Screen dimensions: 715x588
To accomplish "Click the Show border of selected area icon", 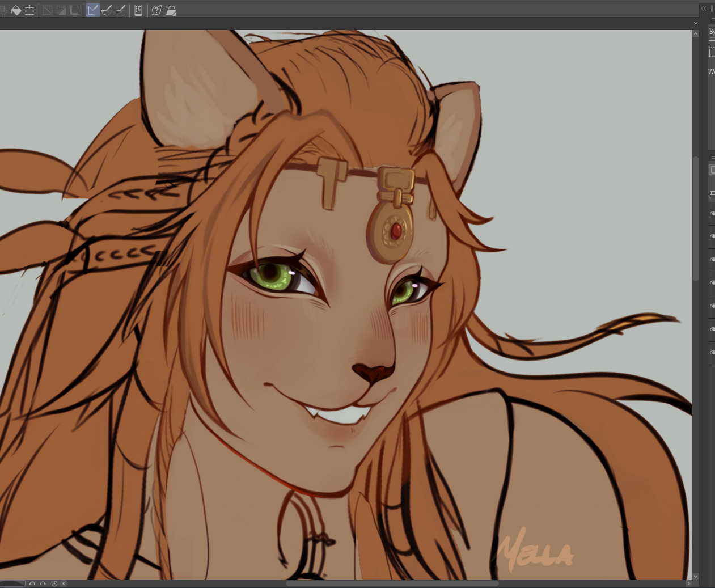I will [x=75, y=10].
